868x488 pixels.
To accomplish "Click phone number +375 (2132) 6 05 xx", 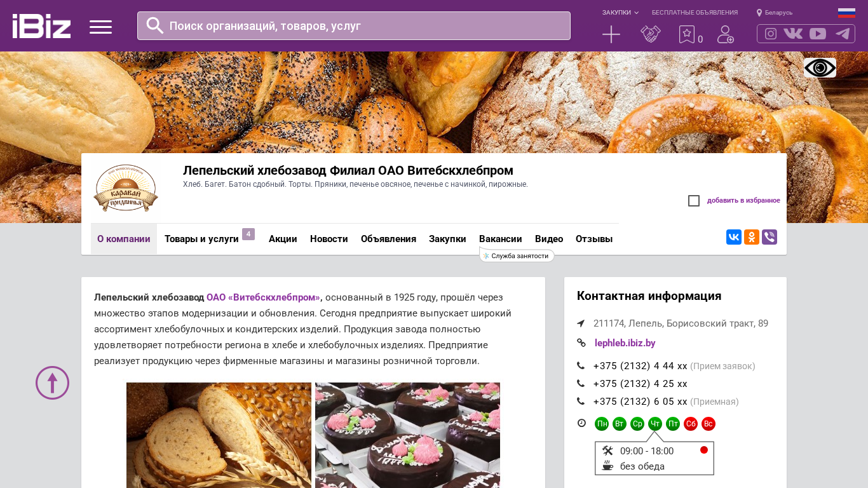I will (641, 402).
